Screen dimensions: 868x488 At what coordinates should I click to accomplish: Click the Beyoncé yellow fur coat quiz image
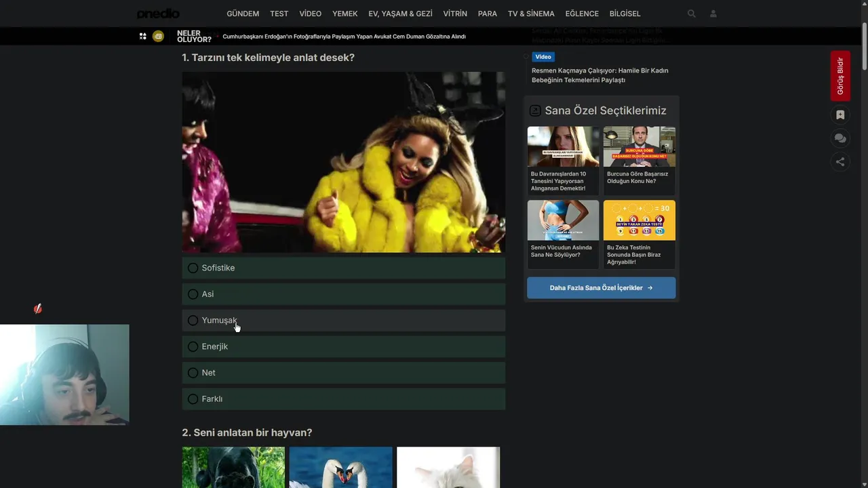click(344, 162)
